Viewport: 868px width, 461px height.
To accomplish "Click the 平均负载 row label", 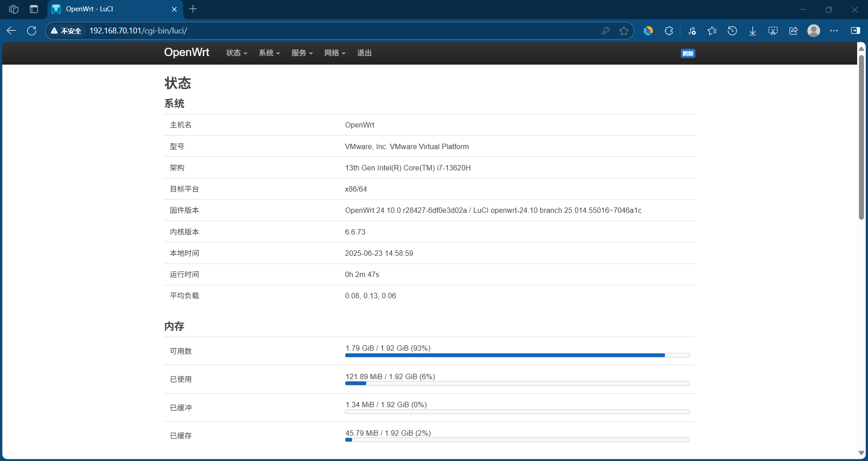I will click(x=184, y=296).
